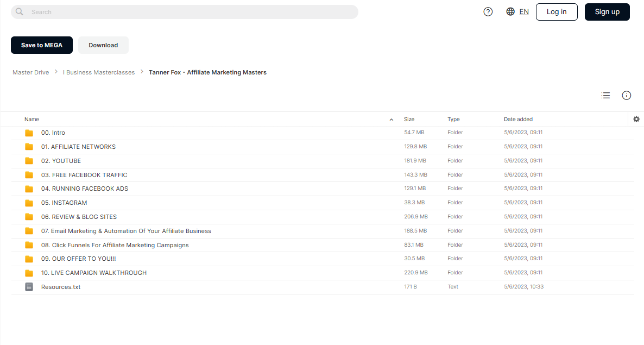Select the 06. REVIEW & BLOG SITES name
This screenshot has height=345, width=644.
pos(79,217)
